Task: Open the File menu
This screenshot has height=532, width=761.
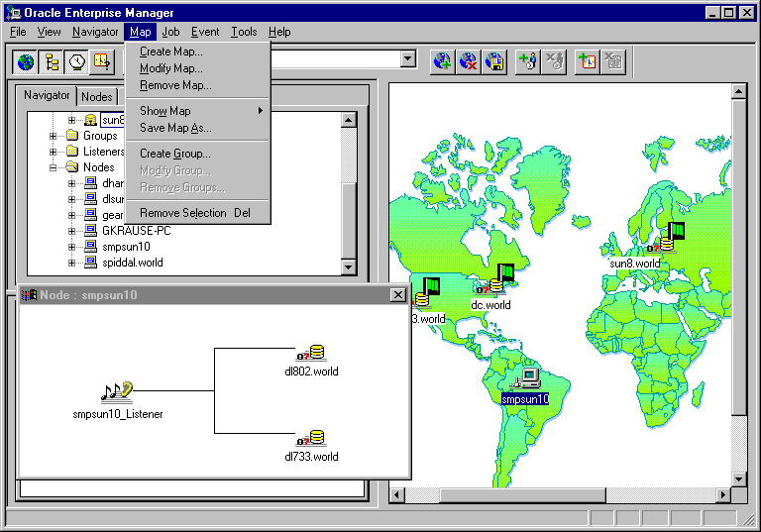Action: (x=18, y=32)
